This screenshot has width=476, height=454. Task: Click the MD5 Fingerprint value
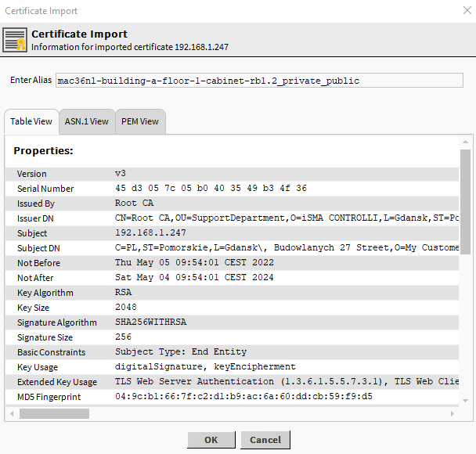pos(243,397)
